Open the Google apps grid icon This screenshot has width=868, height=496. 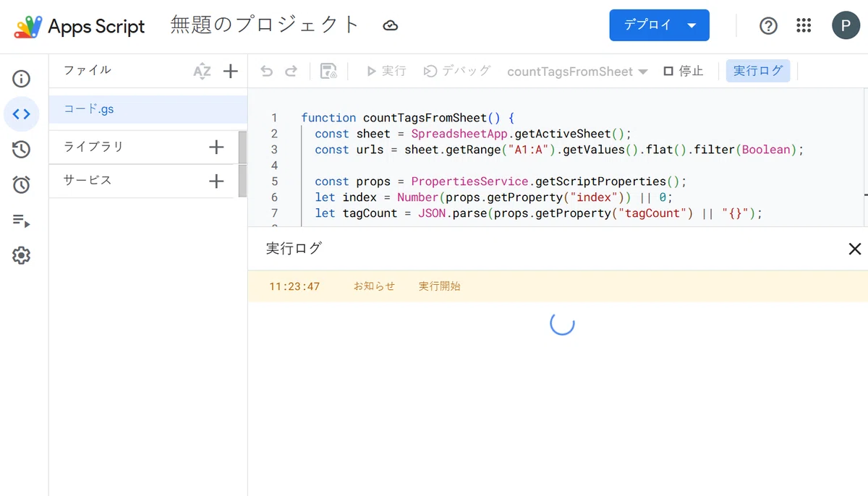(x=804, y=26)
